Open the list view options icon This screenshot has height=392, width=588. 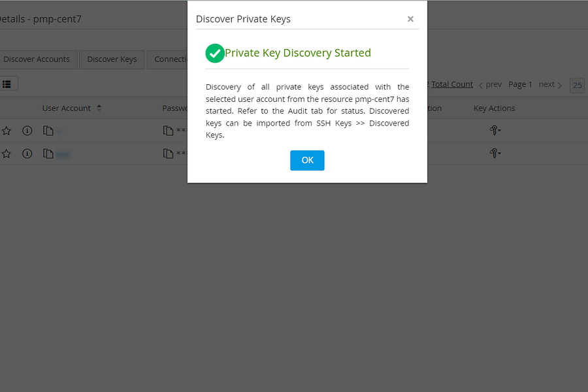coord(7,84)
